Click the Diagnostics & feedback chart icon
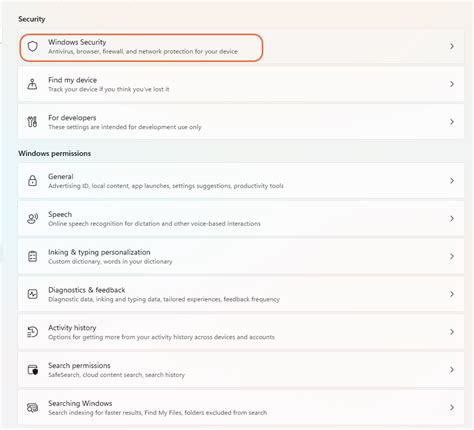The width and height of the screenshot is (474, 430). point(32,294)
